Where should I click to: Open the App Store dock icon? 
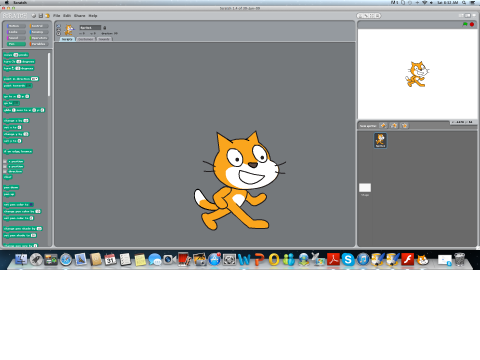click(x=214, y=259)
